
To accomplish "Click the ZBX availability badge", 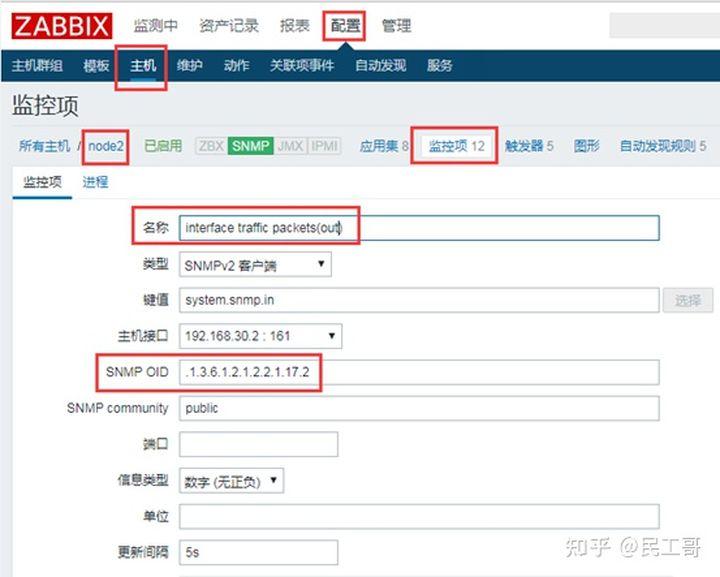I will (x=211, y=146).
